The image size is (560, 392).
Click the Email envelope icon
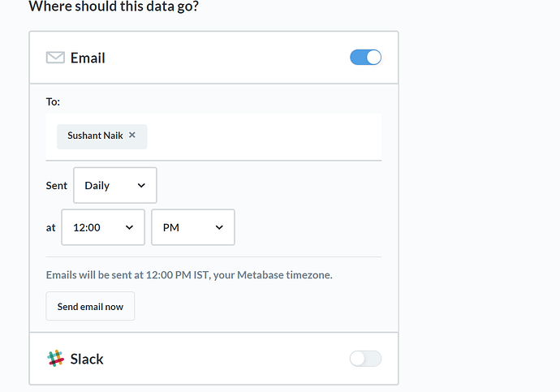[x=55, y=58]
